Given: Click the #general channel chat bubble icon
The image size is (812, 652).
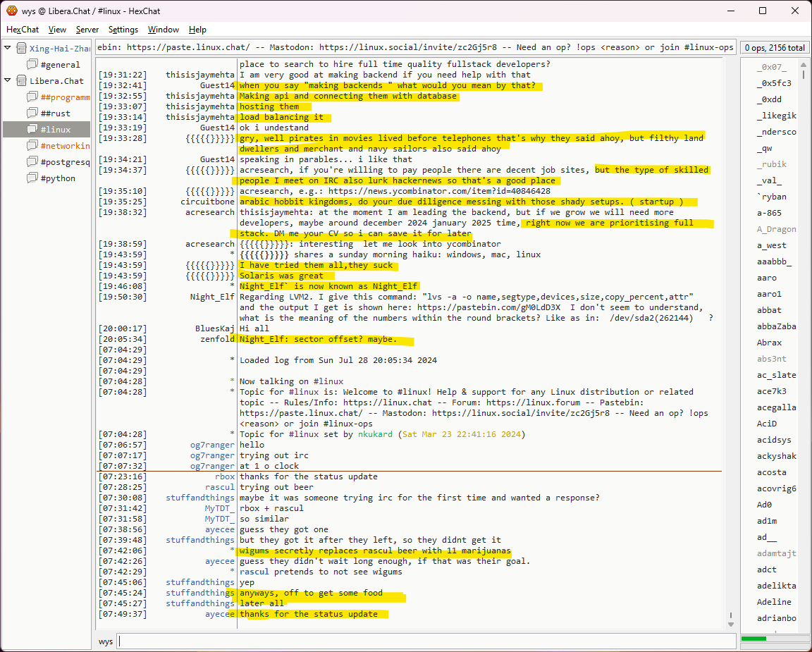Looking at the screenshot, I should pos(32,65).
